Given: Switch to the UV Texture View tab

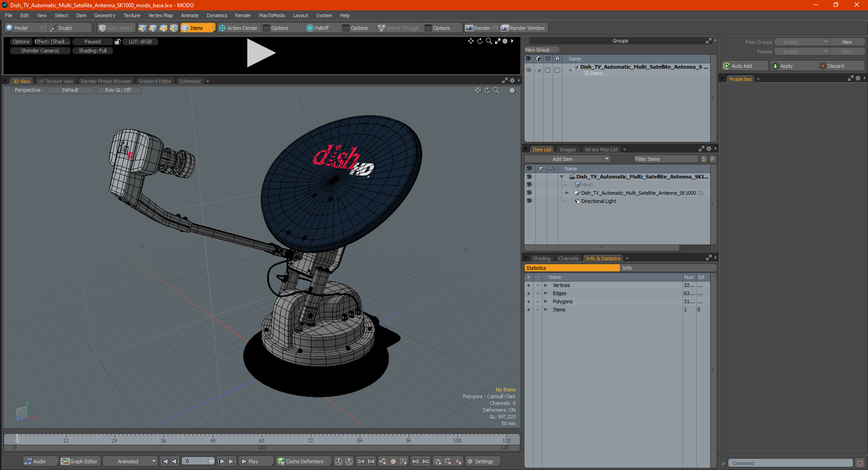Looking at the screenshot, I should pyautogui.click(x=56, y=81).
